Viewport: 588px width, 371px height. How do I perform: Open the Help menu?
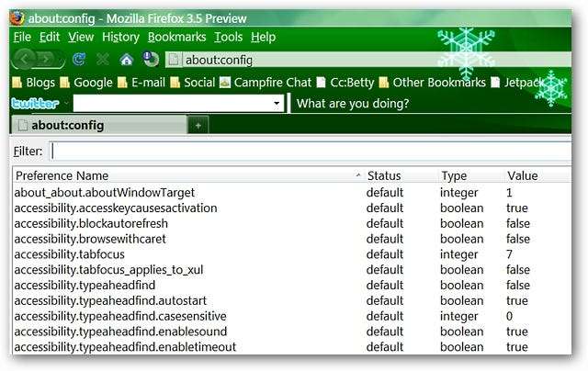(x=264, y=37)
